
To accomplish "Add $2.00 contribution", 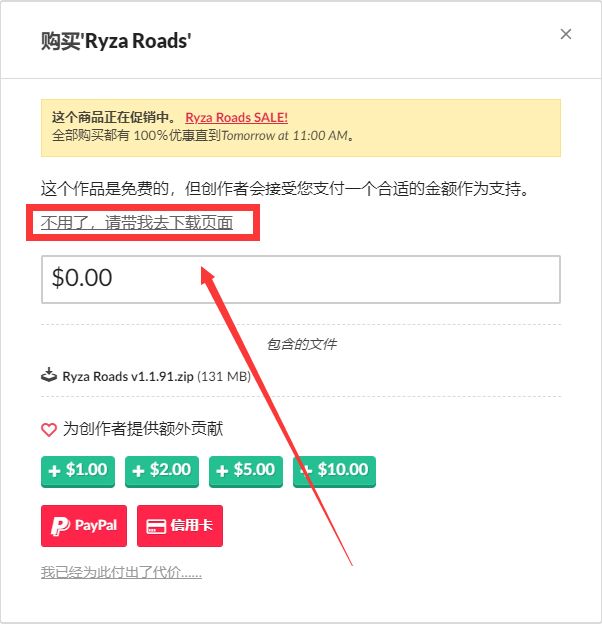I will tap(162, 471).
